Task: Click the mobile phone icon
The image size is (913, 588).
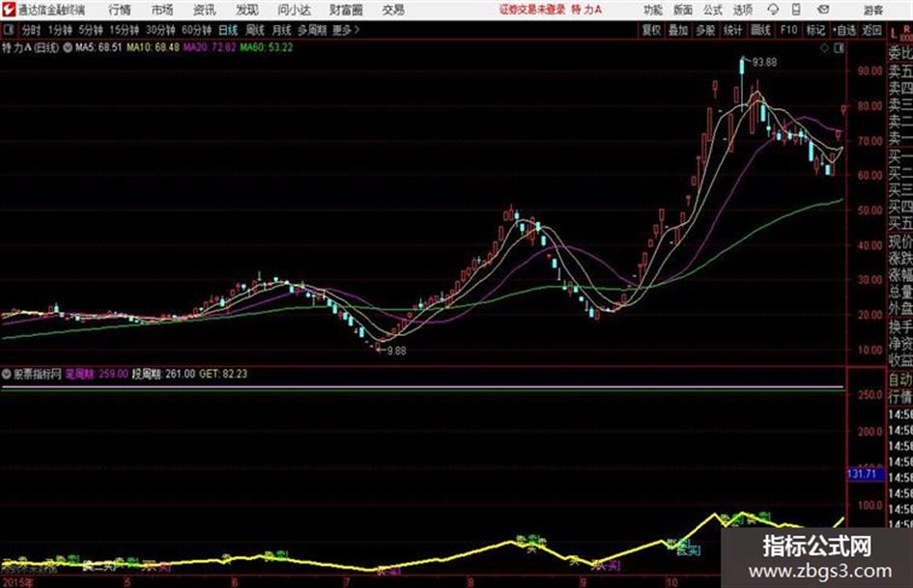Action: 796,10
